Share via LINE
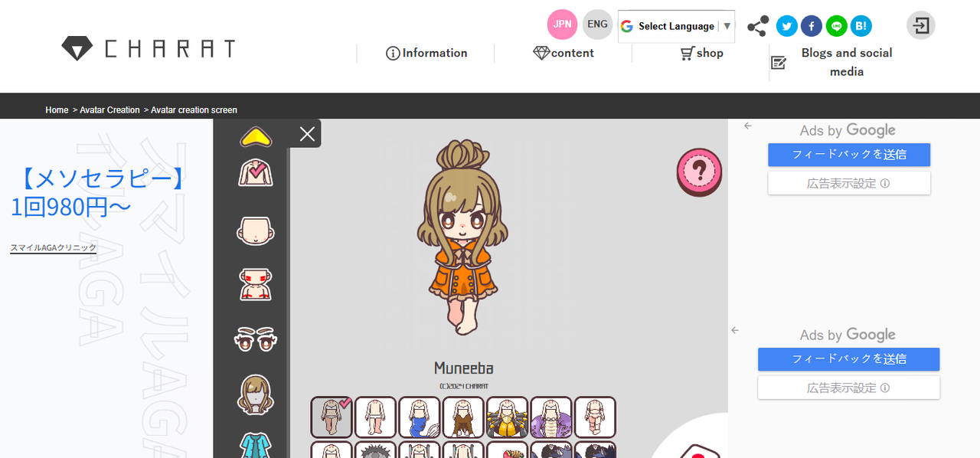This screenshot has width=980, height=458. click(836, 27)
